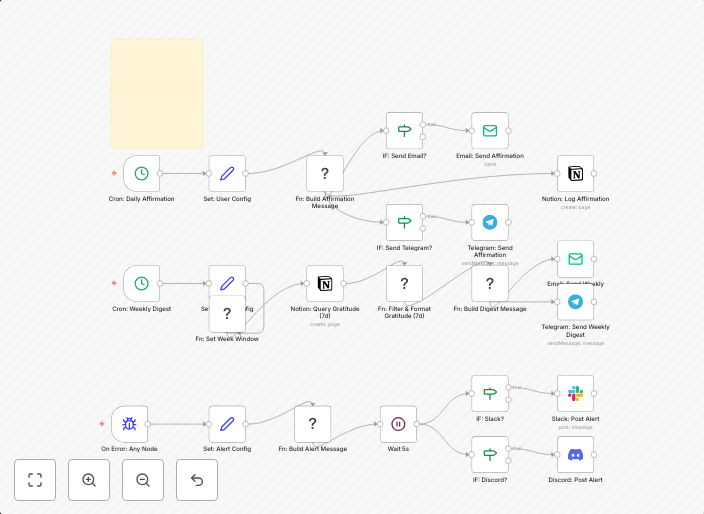Zoom in on the workflow canvas

coord(89,480)
